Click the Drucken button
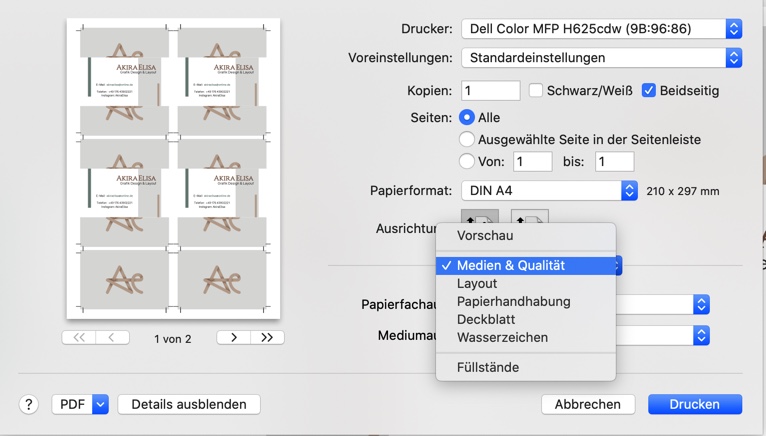Screen dimensions: 766x436 pos(694,404)
